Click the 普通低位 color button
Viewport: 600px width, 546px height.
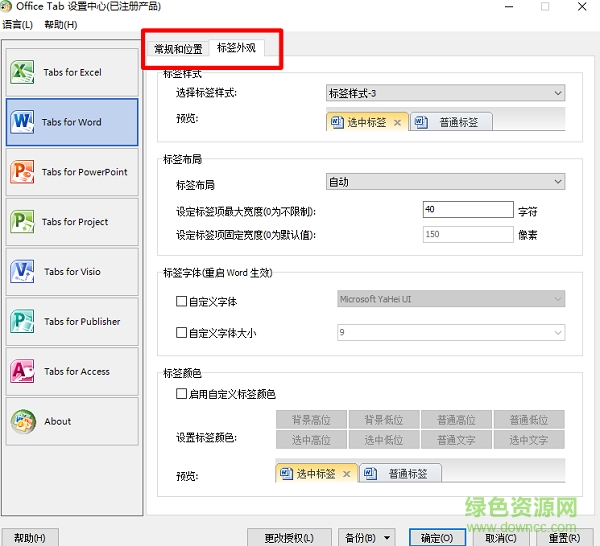pos(529,420)
